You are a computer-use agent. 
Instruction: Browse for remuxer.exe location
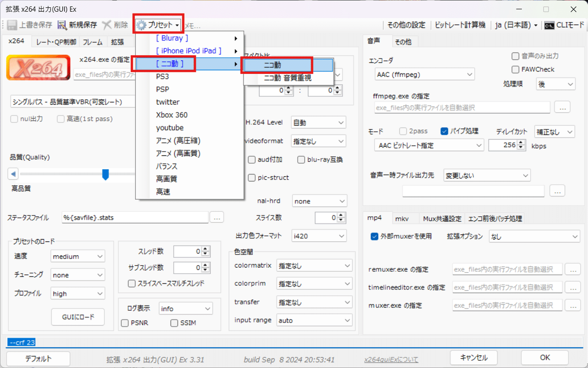tap(572, 269)
